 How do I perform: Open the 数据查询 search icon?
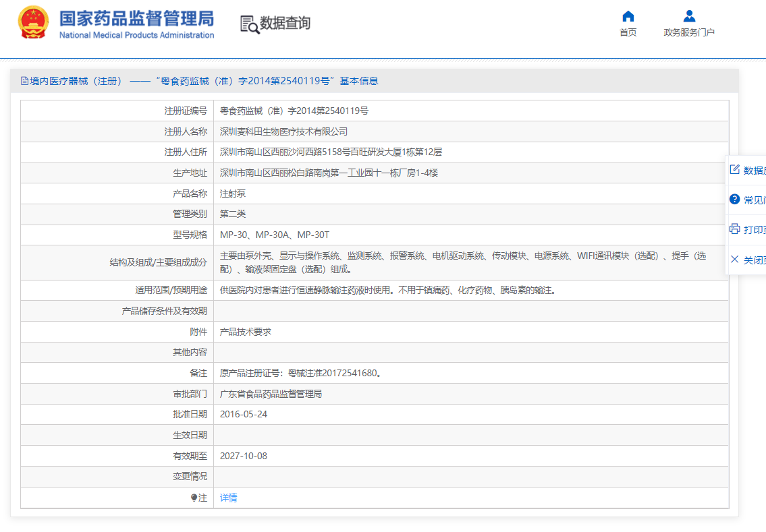click(249, 24)
